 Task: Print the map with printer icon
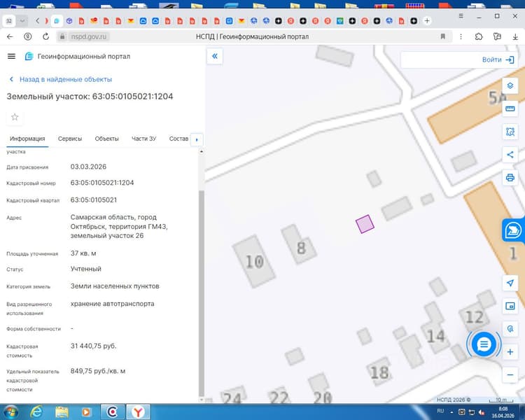click(x=510, y=178)
